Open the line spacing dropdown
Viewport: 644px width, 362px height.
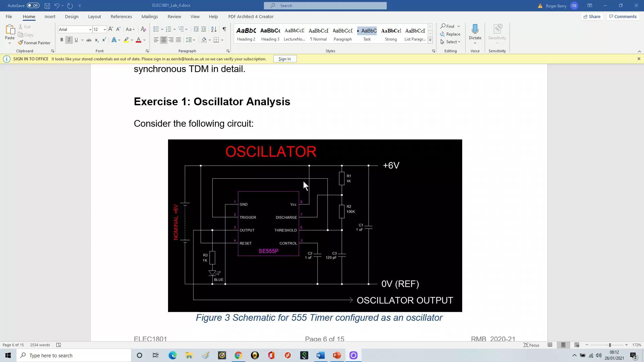tap(190, 40)
